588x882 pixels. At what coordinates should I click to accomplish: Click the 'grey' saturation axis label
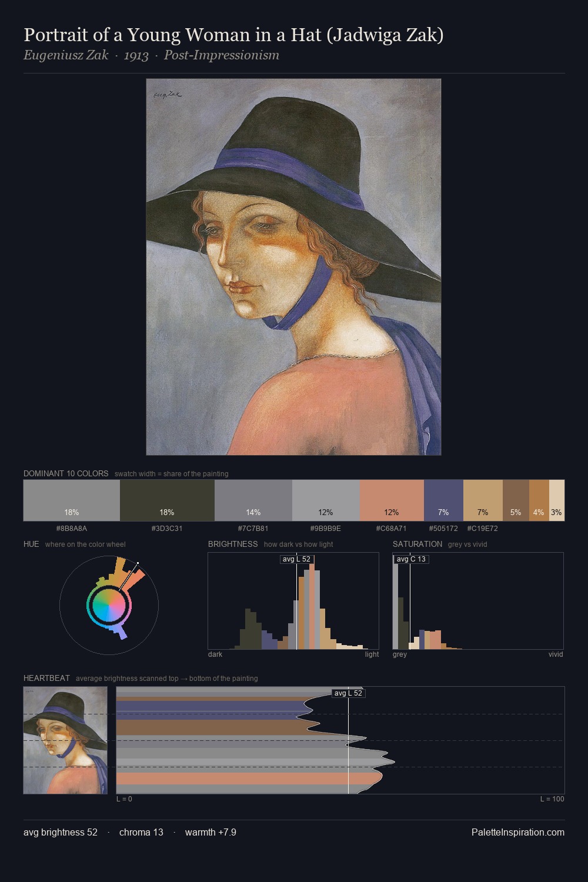tap(400, 654)
